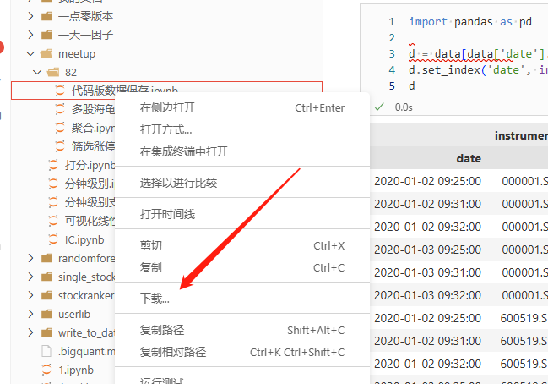Collapse the meetup folder
The height and width of the screenshot is (384, 549).
[31, 54]
